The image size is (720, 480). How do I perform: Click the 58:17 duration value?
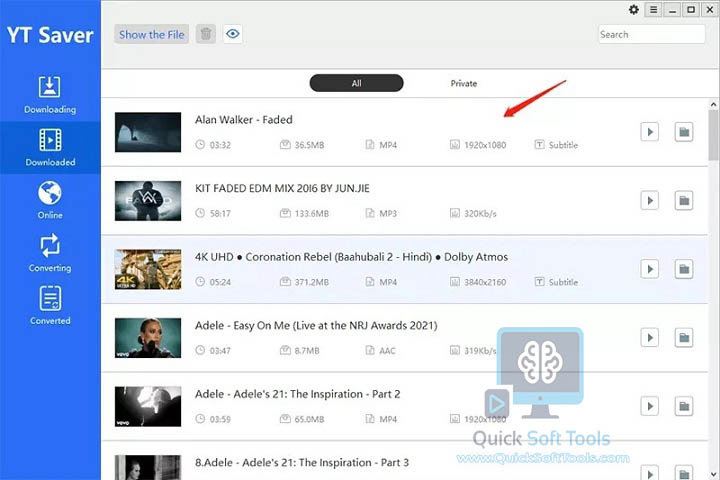[220, 214]
